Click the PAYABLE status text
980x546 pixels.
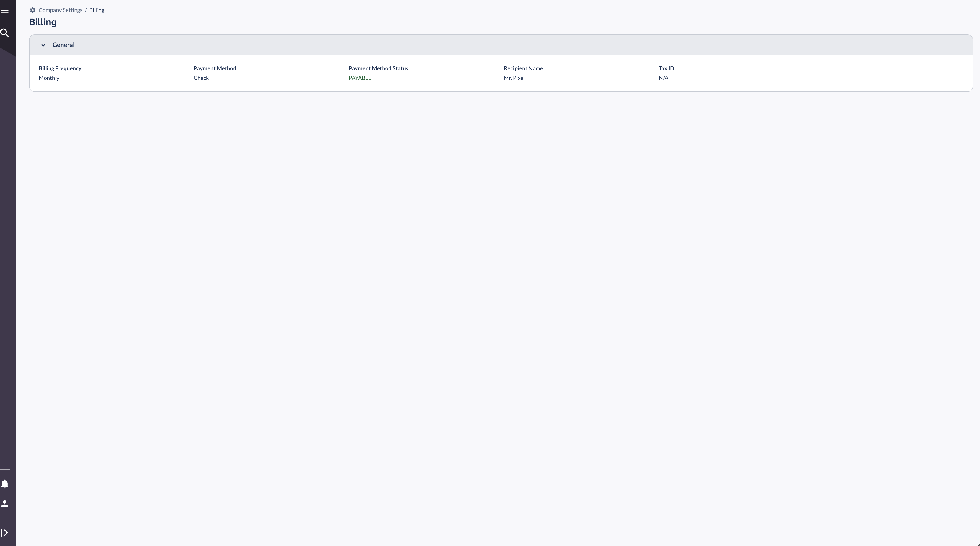coord(360,78)
